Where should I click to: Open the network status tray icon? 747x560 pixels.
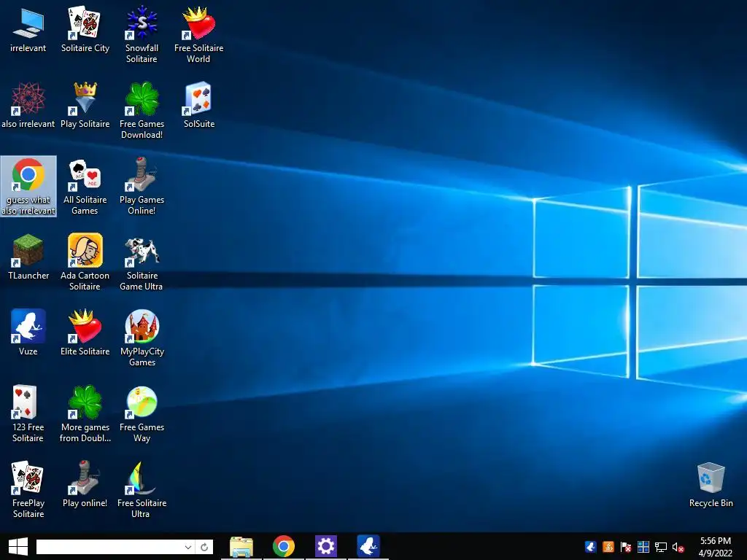click(661, 547)
